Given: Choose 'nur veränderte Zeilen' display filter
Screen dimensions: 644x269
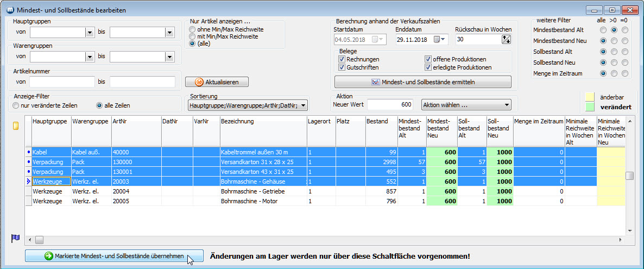Looking at the screenshot, I should [x=16, y=105].
